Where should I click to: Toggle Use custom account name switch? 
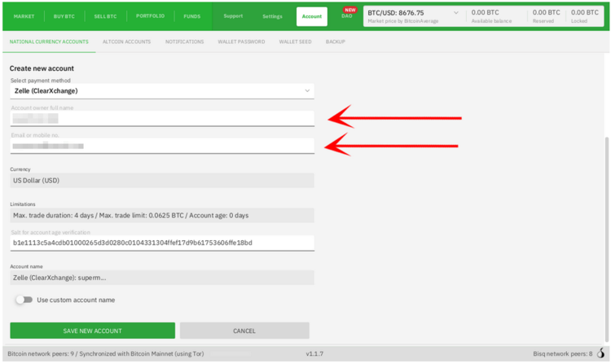(x=24, y=300)
